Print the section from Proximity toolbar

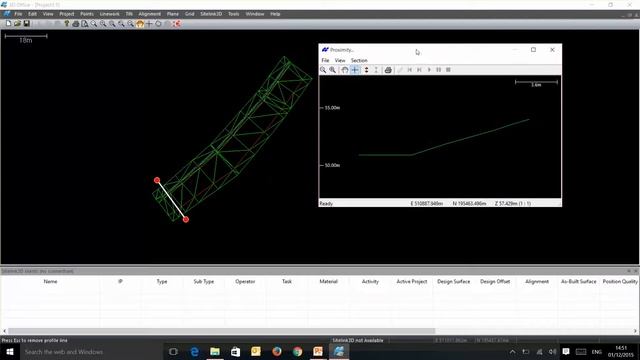click(x=388, y=70)
